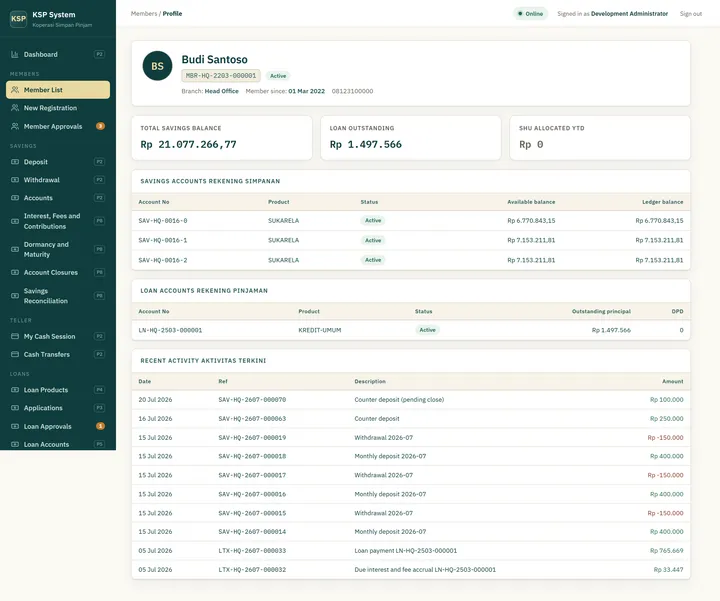This screenshot has width=720, height=601.
Task: Open Member List menu item
Action: point(58,90)
